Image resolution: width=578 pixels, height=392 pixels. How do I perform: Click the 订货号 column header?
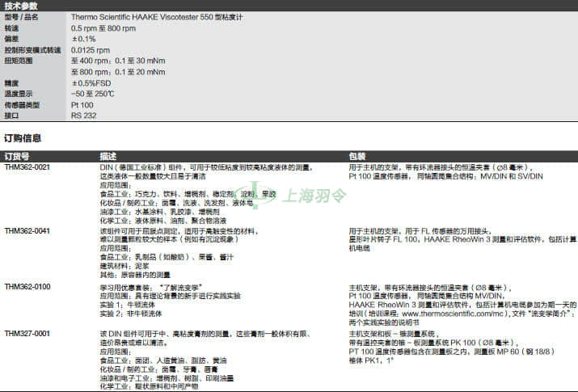[x=17, y=156]
